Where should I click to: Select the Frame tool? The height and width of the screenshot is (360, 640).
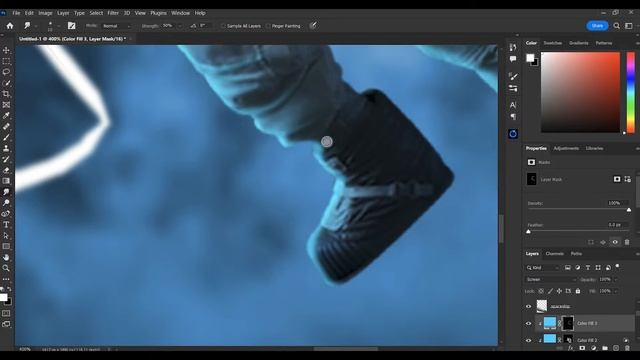pos(6,105)
